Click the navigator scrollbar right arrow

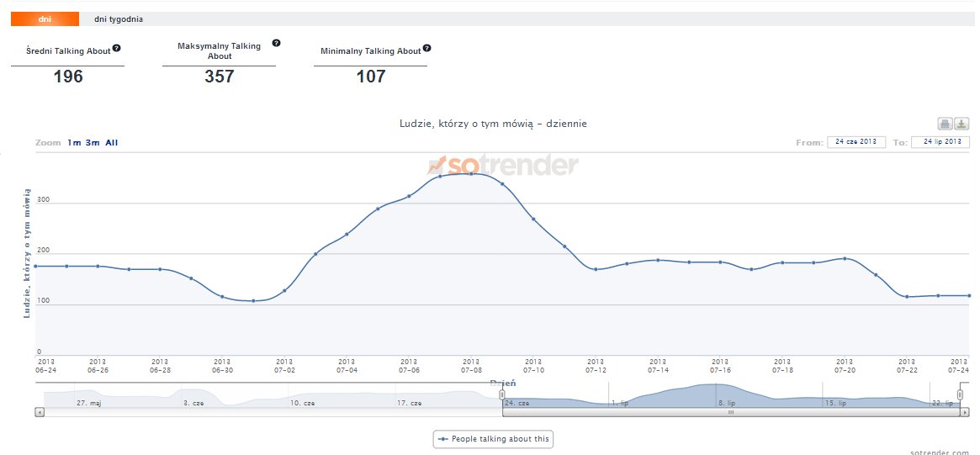[x=966, y=413]
